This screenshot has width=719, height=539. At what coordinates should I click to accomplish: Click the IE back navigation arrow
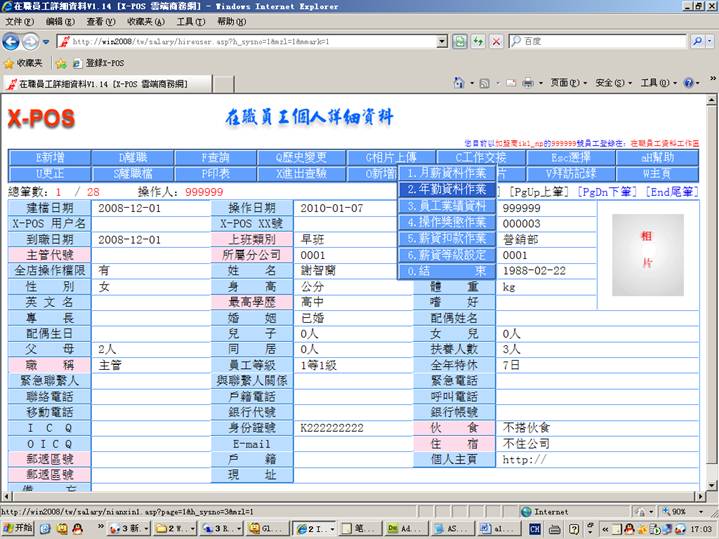click(13, 41)
